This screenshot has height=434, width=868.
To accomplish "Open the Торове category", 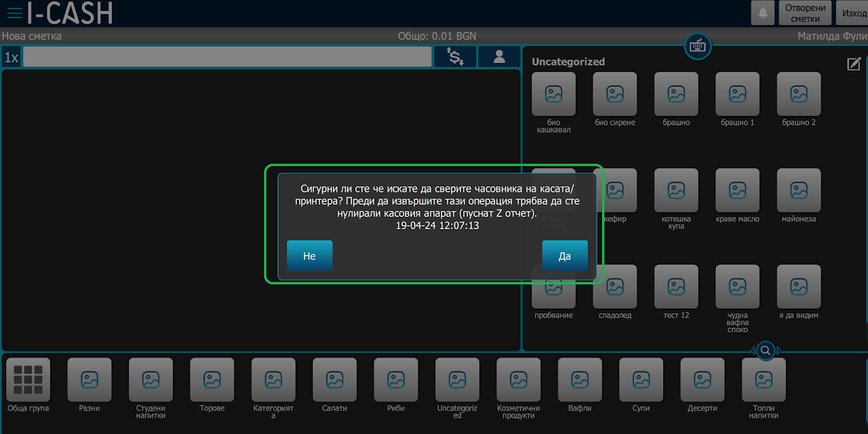I will 212,380.
